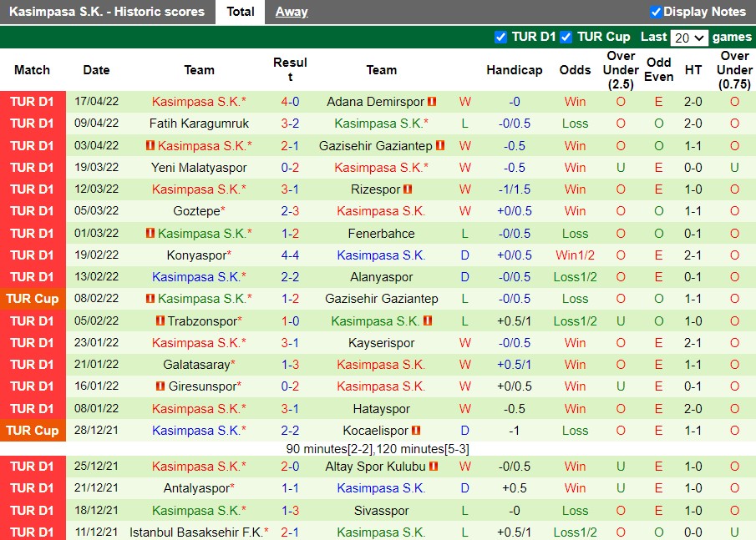This screenshot has height=540, width=756.
Task: Select the red card icon next to Gazisehir Gaziantep
Action: [x=440, y=146]
